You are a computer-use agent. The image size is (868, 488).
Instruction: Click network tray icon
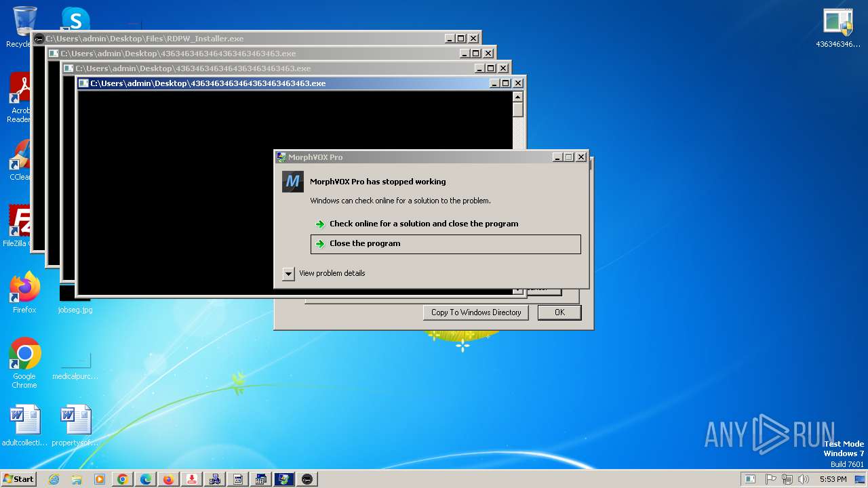click(x=787, y=479)
